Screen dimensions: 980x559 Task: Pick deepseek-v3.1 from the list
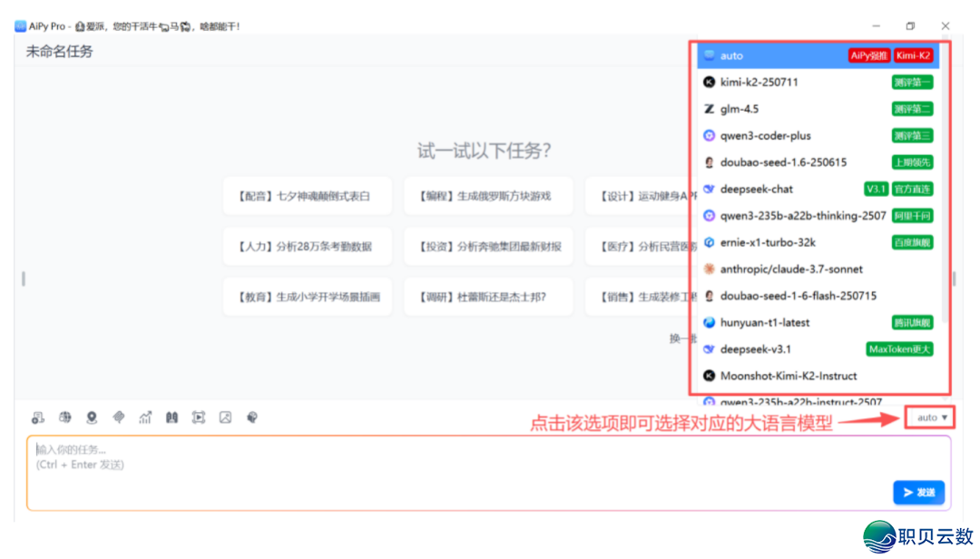(x=818, y=349)
